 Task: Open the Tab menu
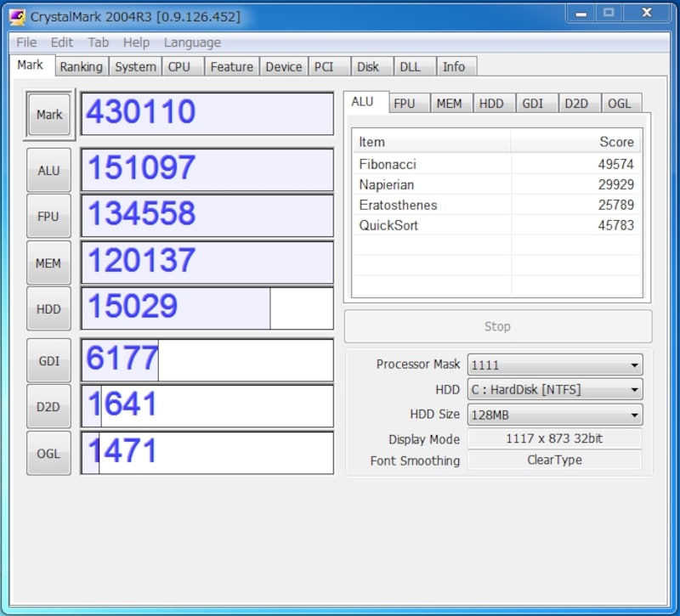click(x=98, y=42)
